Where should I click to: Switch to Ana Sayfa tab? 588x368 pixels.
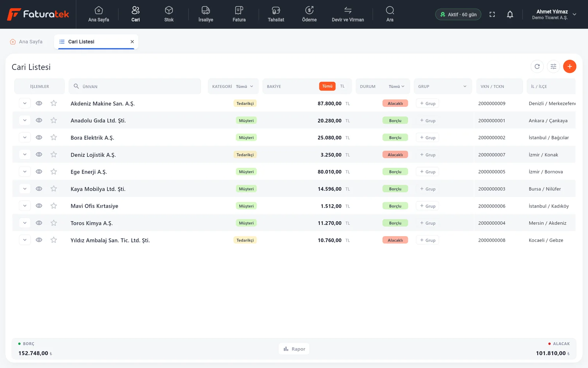26,42
